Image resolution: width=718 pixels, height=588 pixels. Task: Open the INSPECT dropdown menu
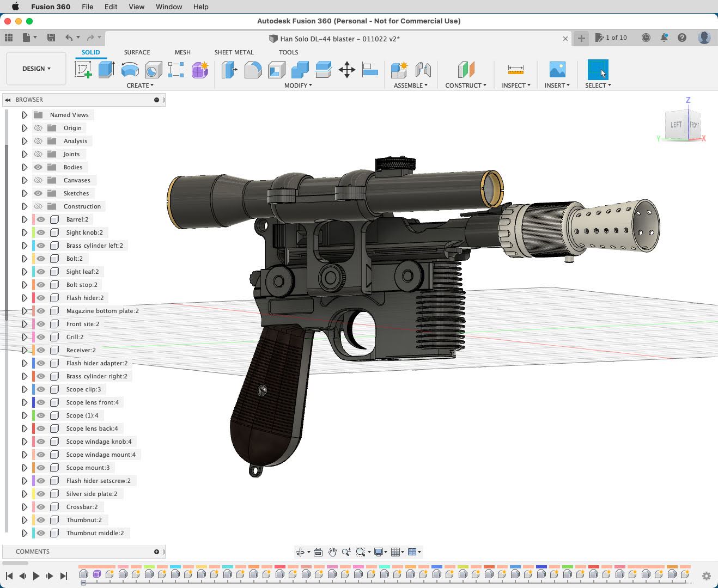[516, 85]
